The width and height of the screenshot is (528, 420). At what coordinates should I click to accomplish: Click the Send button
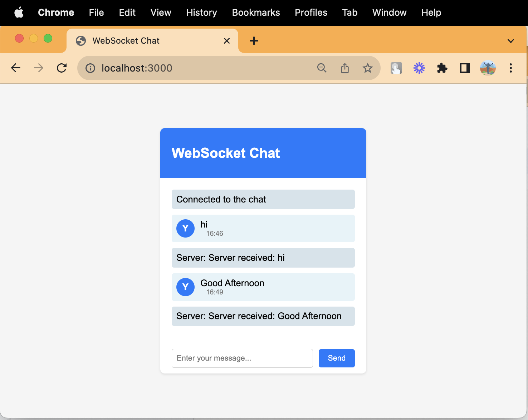pyautogui.click(x=337, y=358)
